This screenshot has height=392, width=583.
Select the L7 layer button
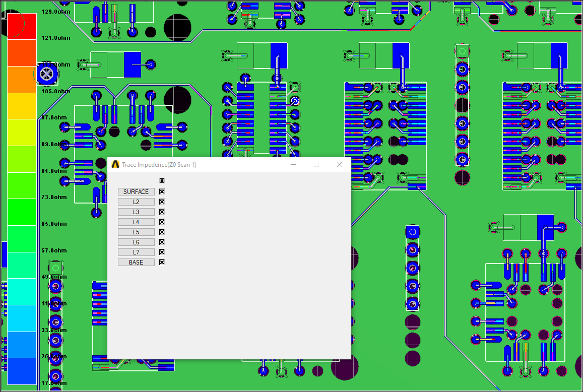(x=136, y=252)
